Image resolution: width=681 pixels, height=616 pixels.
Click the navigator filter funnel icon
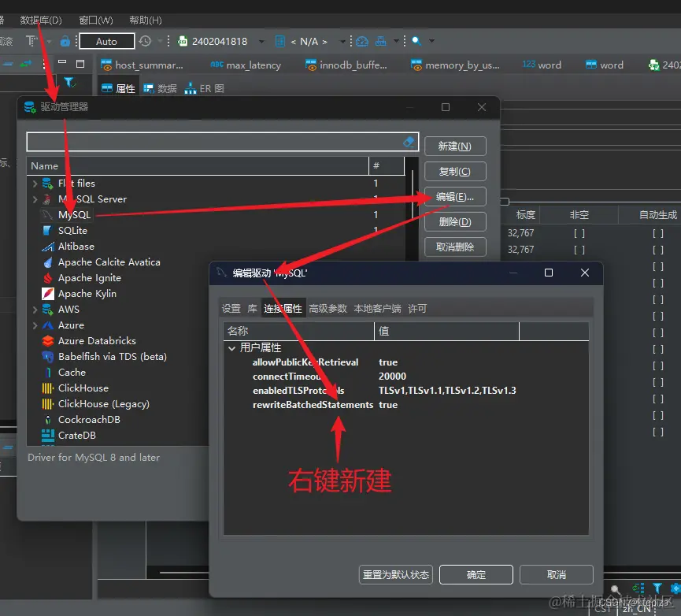(69, 82)
